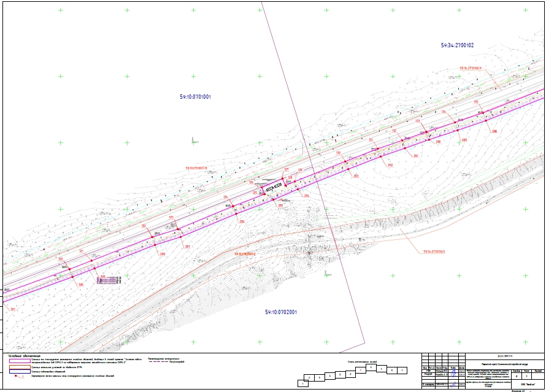
Task: Click the large blue 59:10:0702001 quarter label
Action: click(x=281, y=312)
